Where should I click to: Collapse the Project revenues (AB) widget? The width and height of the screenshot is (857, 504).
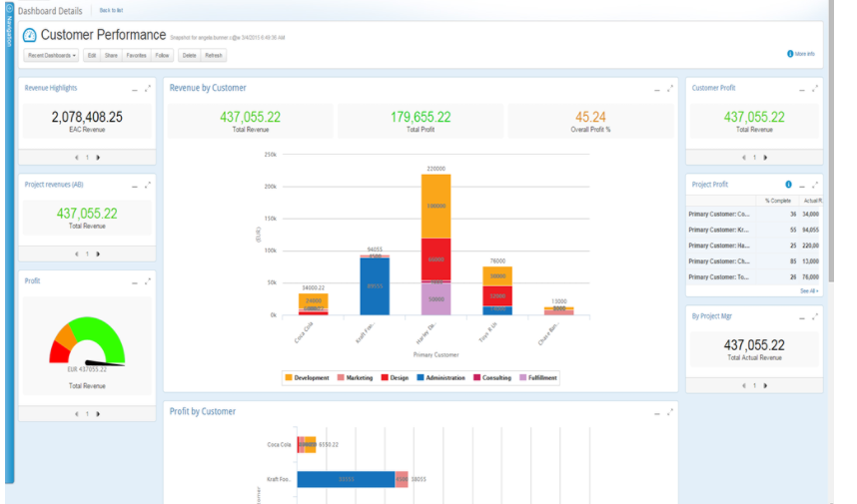pos(135,186)
